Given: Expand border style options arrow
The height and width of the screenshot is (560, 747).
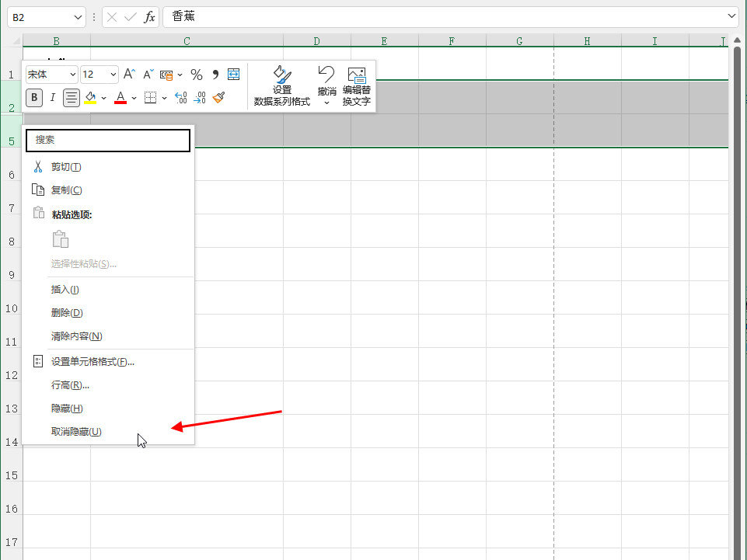Looking at the screenshot, I should pos(164,98).
